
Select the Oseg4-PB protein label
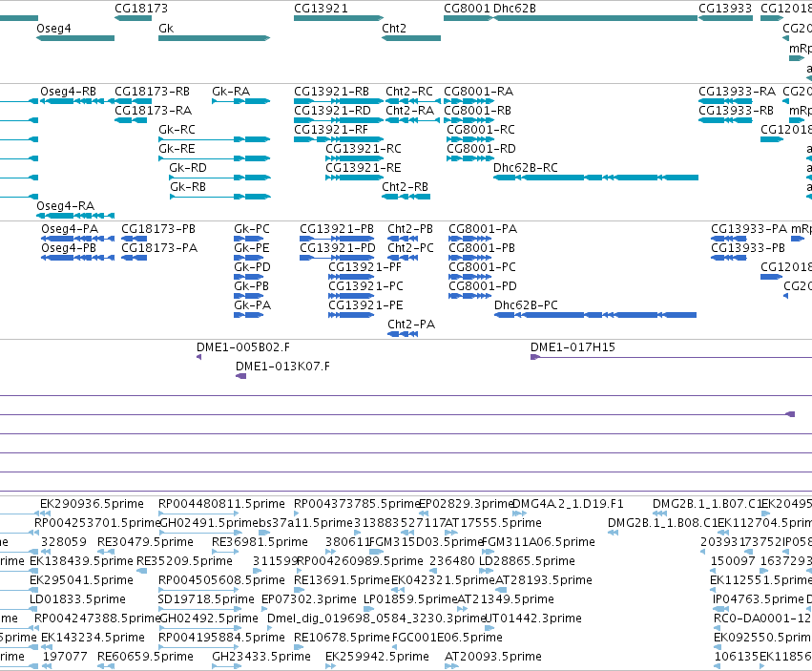69,248
